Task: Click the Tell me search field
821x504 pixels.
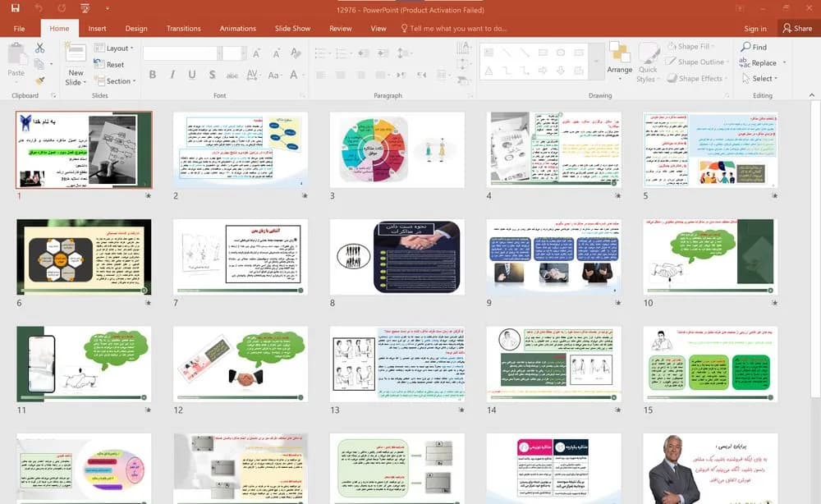Action: (x=453, y=29)
